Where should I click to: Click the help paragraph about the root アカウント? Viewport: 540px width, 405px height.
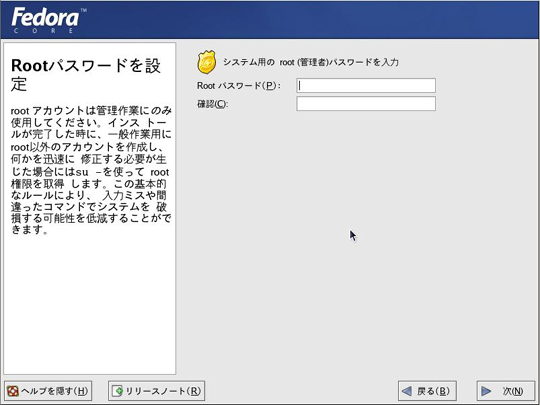(x=91, y=170)
